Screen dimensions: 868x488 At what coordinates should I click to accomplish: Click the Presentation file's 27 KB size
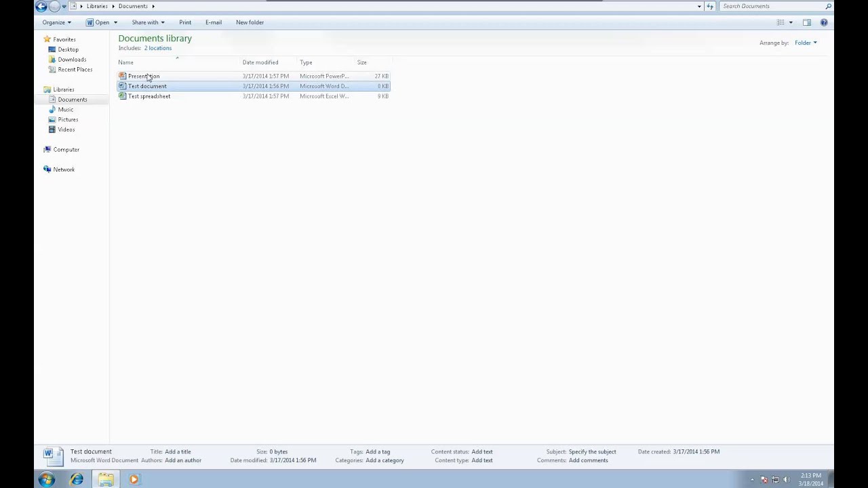381,76
